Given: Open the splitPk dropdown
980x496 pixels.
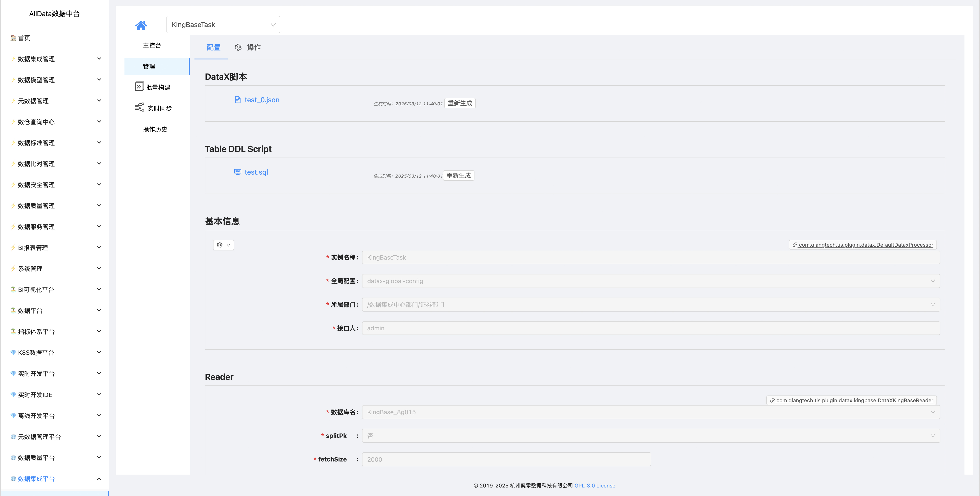Looking at the screenshot, I should point(651,435).
